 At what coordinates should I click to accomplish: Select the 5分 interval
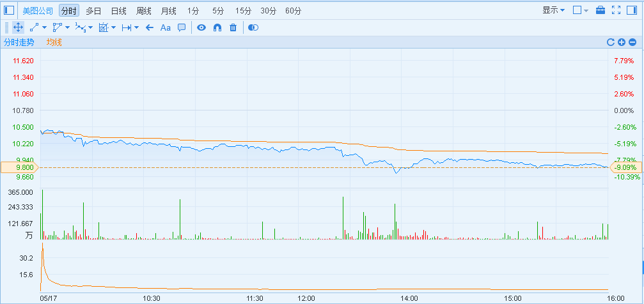click(218, 11)
